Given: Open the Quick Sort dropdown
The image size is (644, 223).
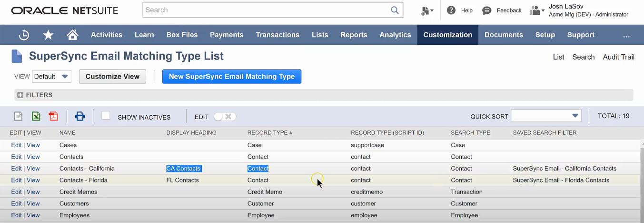Looking at the screenshot, I should pos(546,116).
